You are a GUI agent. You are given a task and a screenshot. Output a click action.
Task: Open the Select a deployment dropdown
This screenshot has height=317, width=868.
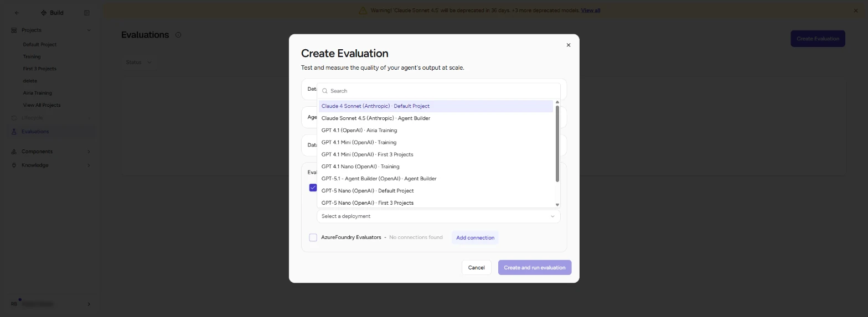pos(438,216)
